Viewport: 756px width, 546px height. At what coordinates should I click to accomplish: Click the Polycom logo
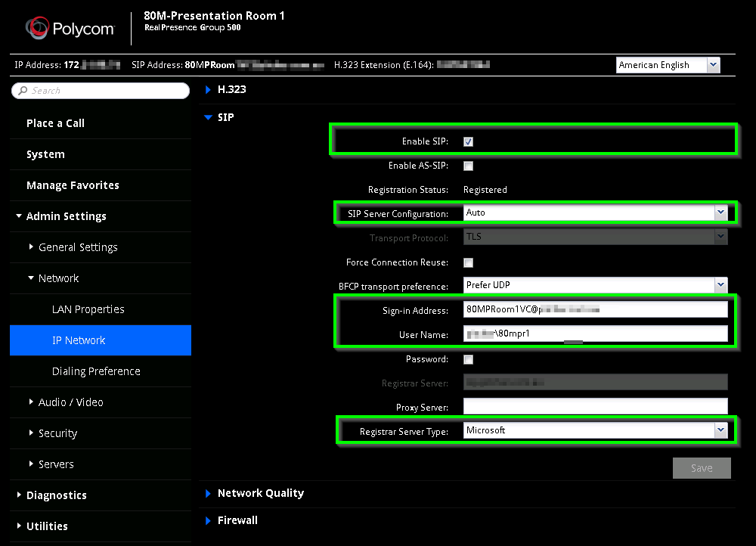coord(70,28)
